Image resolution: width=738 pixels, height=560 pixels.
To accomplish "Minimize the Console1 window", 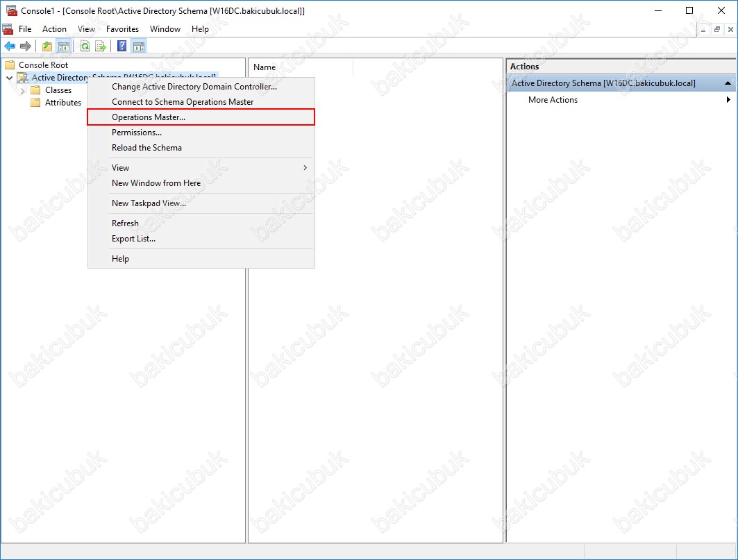I will coord(658,10).
